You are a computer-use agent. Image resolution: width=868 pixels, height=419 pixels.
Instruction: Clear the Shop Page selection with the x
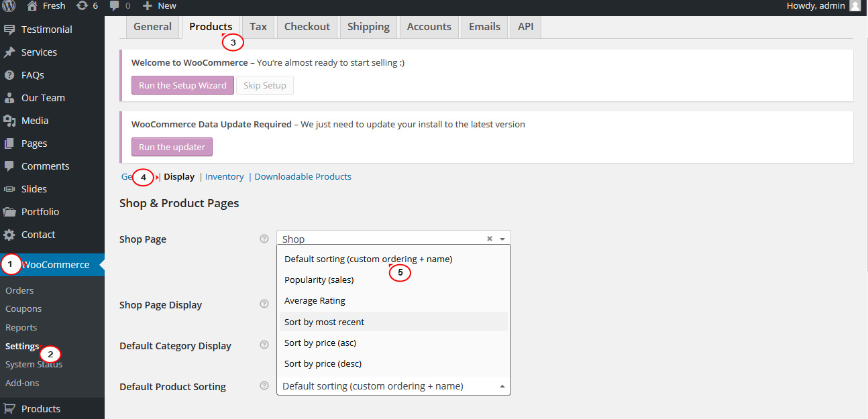click(489, 238)
